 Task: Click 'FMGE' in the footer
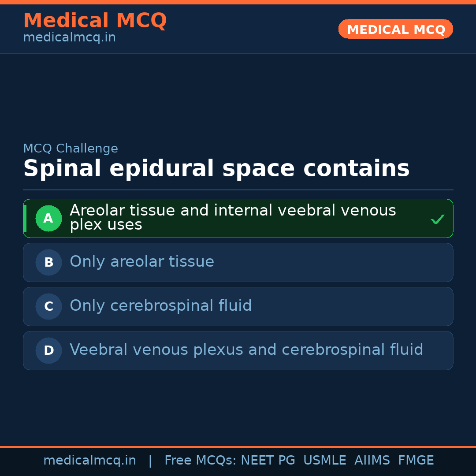[416, 461]
